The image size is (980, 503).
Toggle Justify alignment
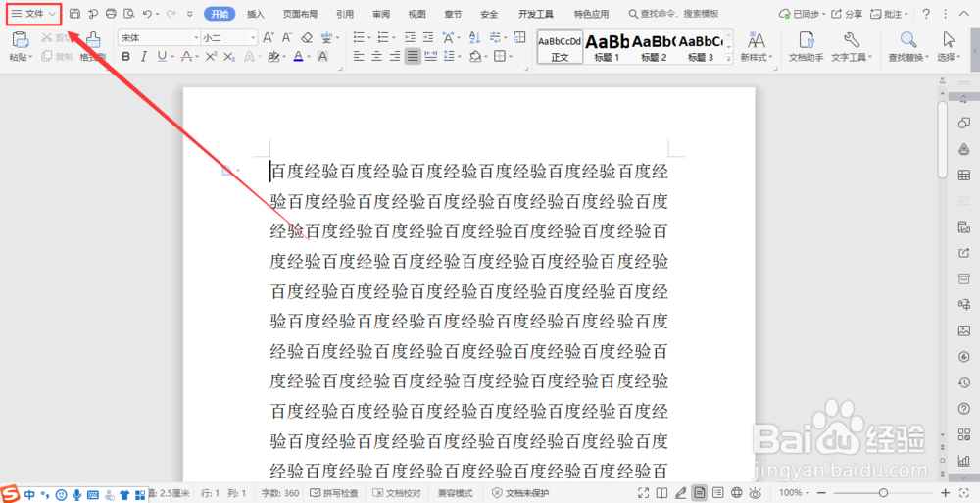[413, 56]
